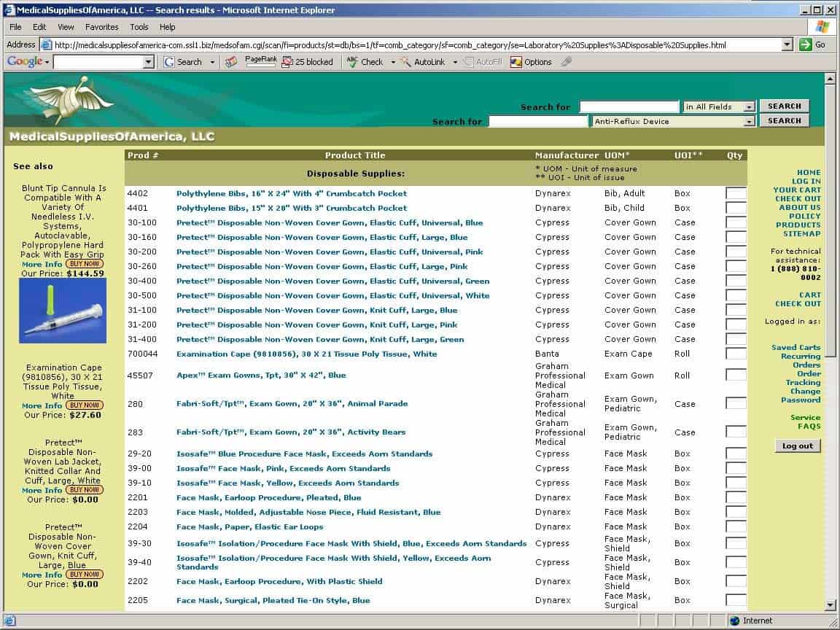The width and height of the screenshot is (840, 630).
Task: Click SEARCH next to In All Fields
Action: 785,106
